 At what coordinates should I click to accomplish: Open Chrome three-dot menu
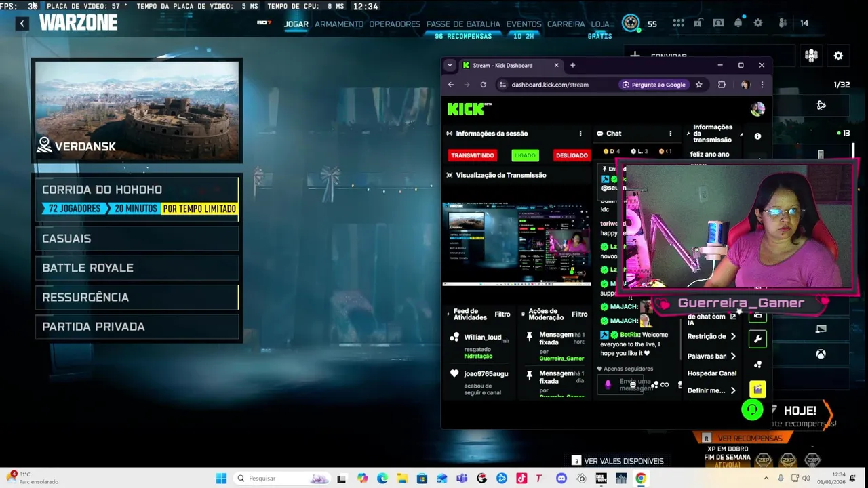tap(762, 85)
